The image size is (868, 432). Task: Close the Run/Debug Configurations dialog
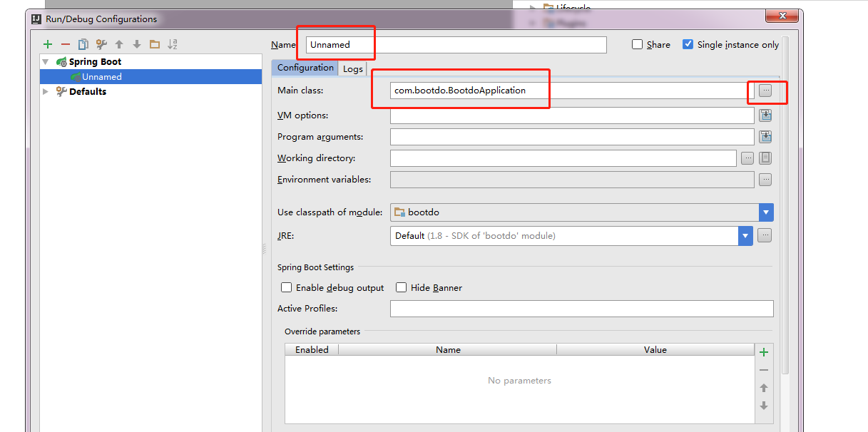(782, 16)
